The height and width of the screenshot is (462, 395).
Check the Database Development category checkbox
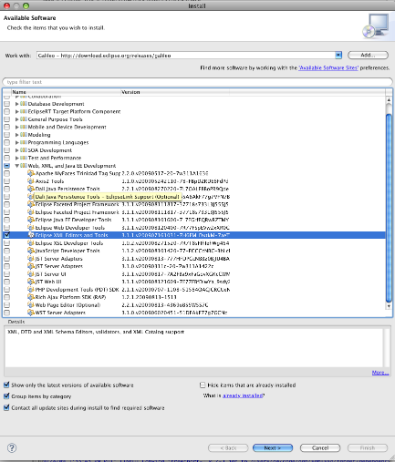pos(7,104)
